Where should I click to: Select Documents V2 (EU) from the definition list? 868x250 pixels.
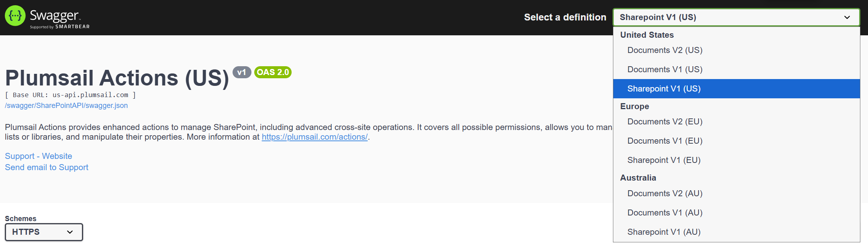665,121
